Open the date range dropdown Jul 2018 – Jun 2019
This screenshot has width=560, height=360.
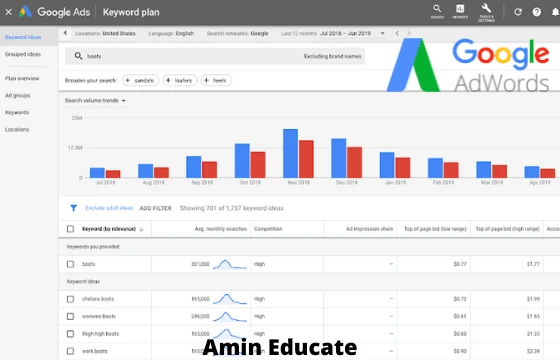point(352,33)
